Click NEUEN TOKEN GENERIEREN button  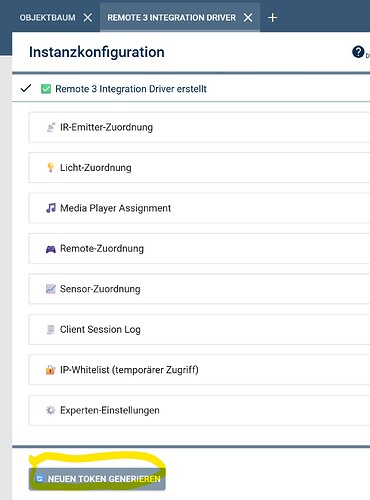[97, 479]
